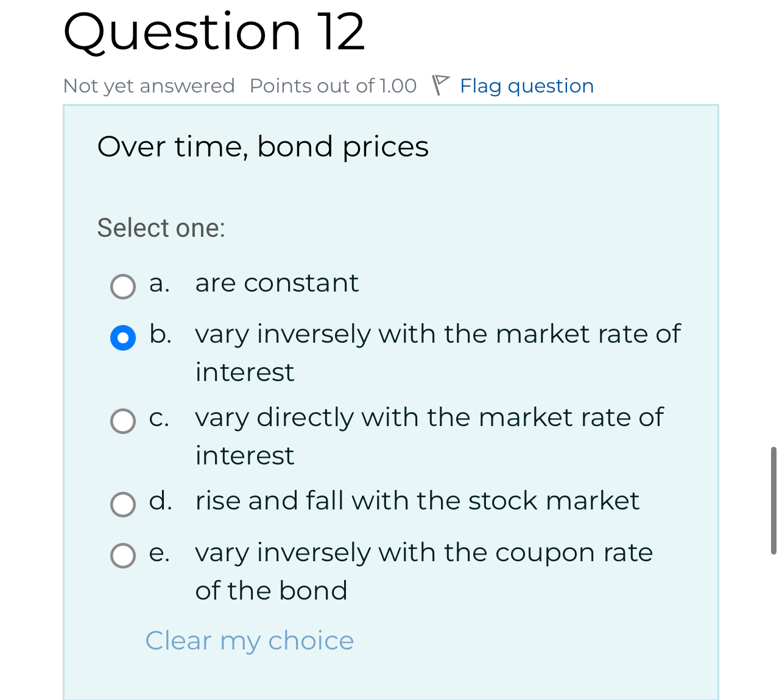The image size is (782, 700).
Task: Click 'rise and fall with the stock market' text
Action: [x=417, y=501]
